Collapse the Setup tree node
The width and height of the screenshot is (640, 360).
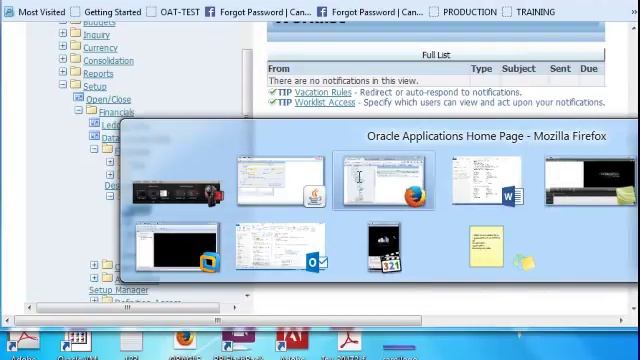63,84
